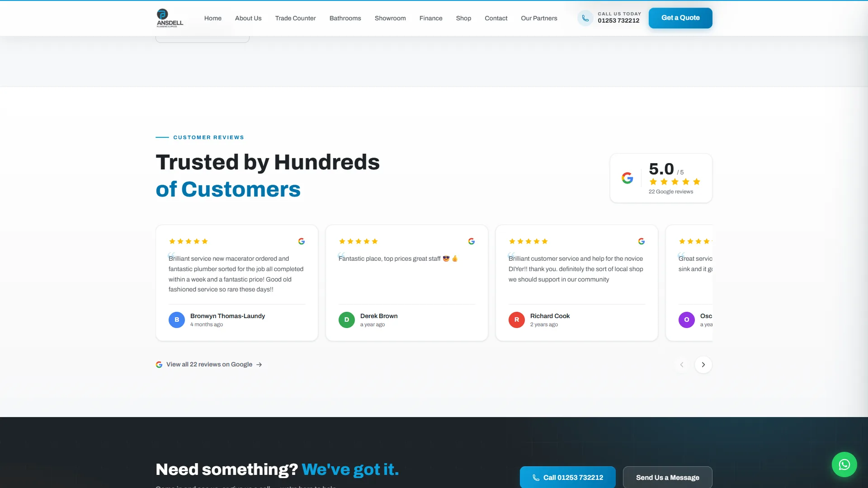This screenshot has width=868, height=488.
Task: Click '4 months ago' timestamp
Action: pyautogui.click(x=207, y=324)
